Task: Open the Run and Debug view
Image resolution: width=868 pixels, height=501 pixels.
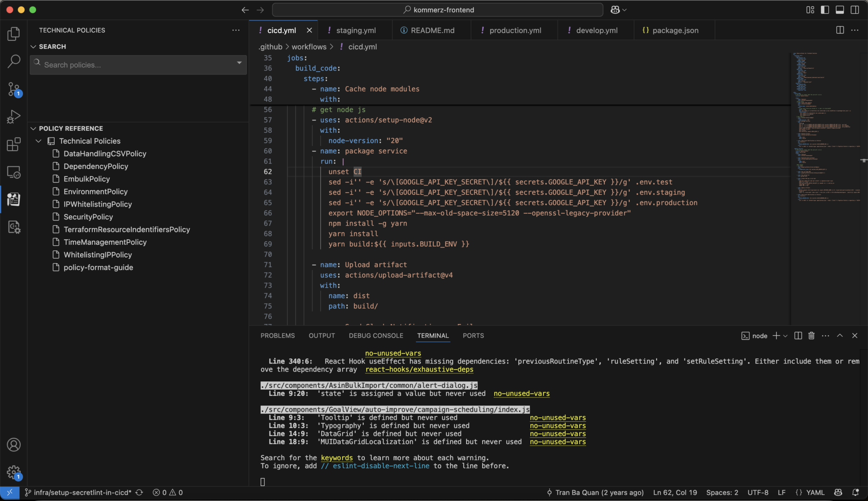Action: [14, 117]
